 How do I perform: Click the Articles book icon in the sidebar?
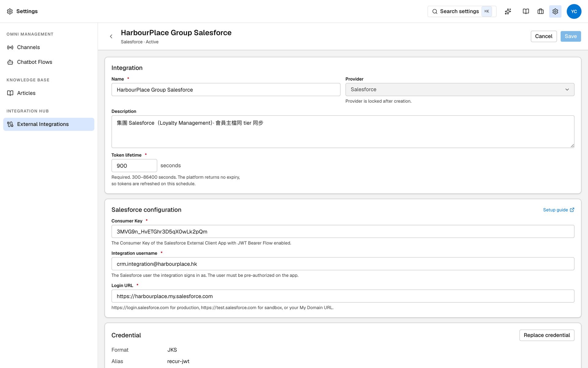click(10, 93)
